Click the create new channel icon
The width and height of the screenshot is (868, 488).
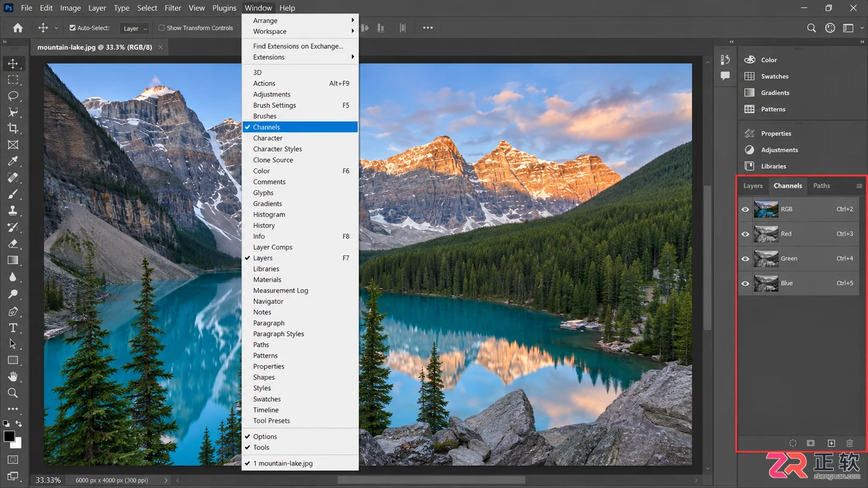[x=831, y=443]
